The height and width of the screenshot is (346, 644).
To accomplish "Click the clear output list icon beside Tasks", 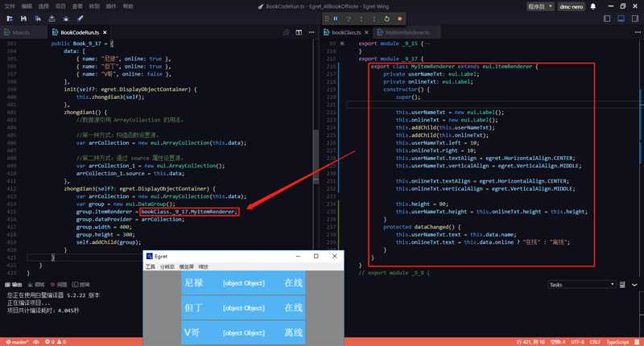I will [622, 284].
